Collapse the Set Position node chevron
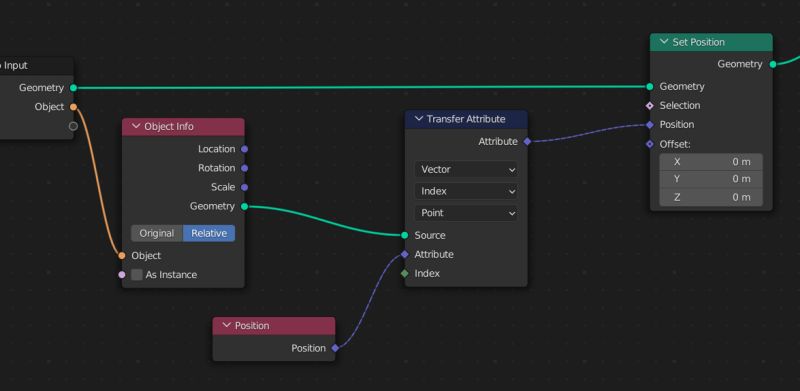 pyautogui.click(x=664, y=42)
